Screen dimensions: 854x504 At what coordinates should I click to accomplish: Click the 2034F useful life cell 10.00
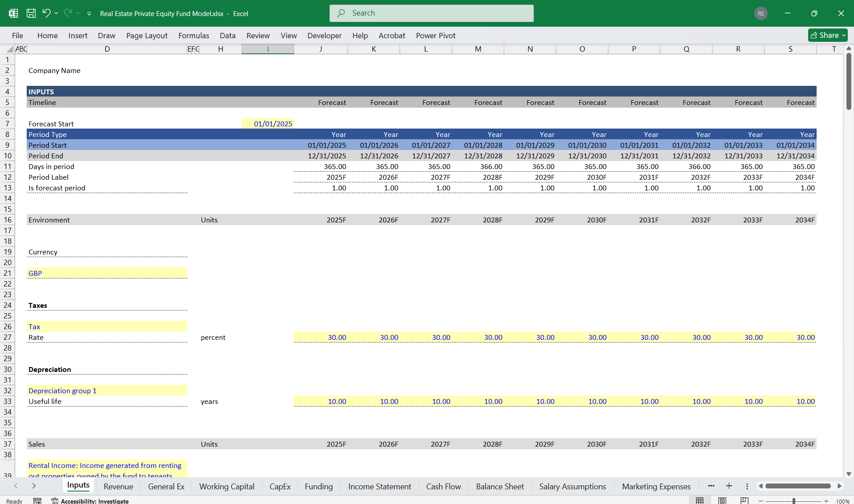point(790,401)
